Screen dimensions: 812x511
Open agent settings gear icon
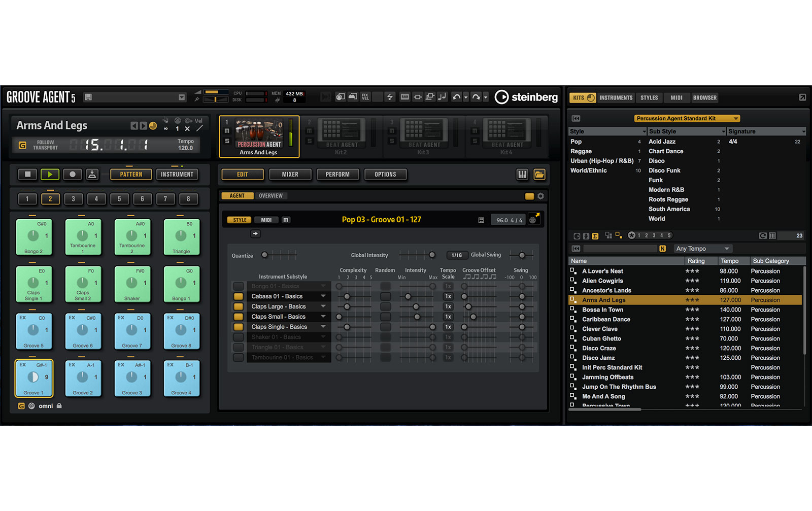point(540,196)
